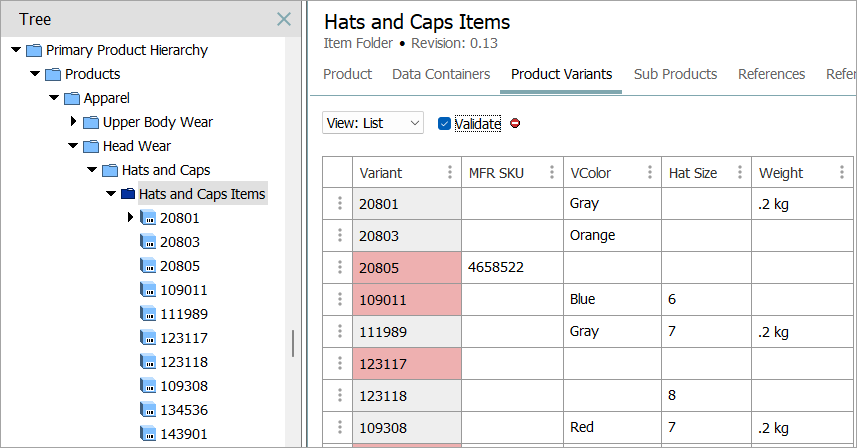Open the VColor column kebab menu
Viewport: 857px width, 448px height.
click(650, 172)
